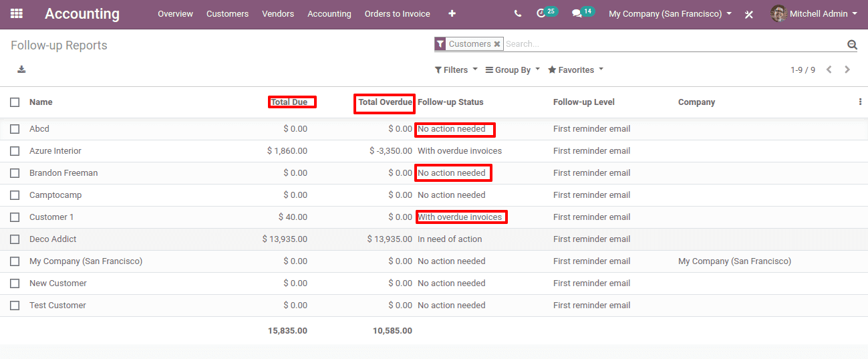Check the Azure Interior row checkbox
868x359 pixels.
(15, 151)
